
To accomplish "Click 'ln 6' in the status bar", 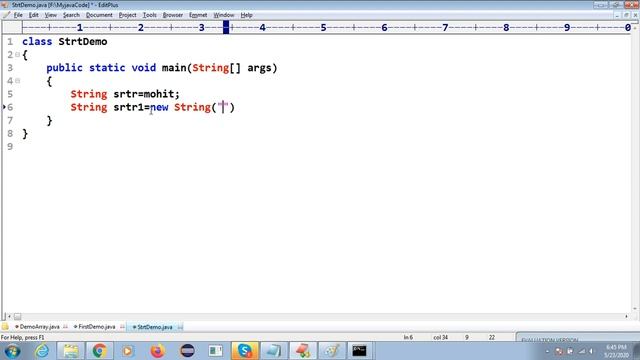I will coord(408,338).
